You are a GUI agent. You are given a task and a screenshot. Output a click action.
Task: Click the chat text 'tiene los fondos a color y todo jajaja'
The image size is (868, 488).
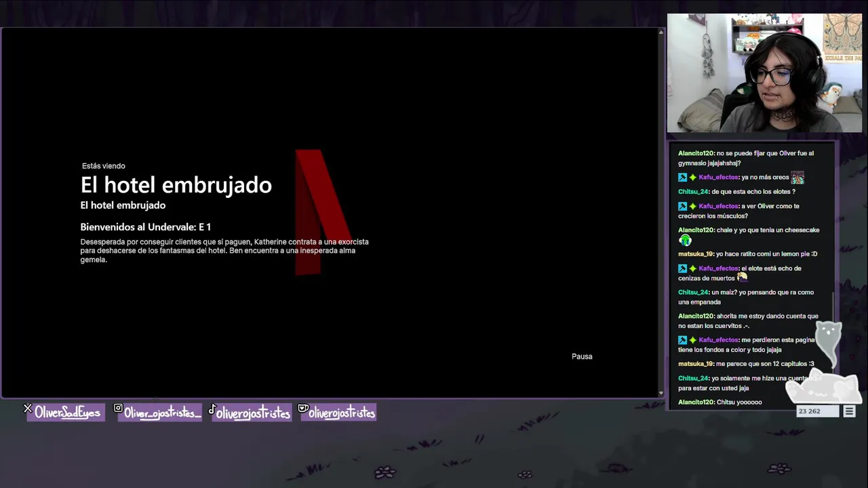pyautogui.click(x=730, y=350)
